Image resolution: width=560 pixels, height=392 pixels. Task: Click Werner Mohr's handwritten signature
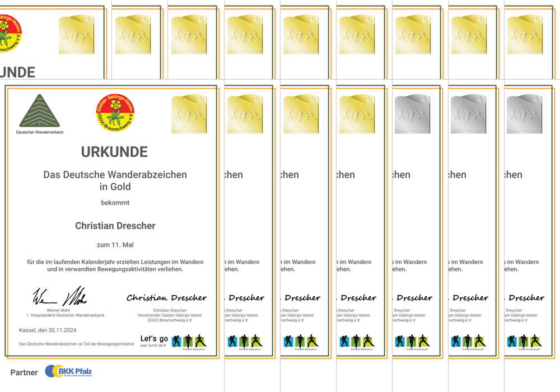coord(60,296)
